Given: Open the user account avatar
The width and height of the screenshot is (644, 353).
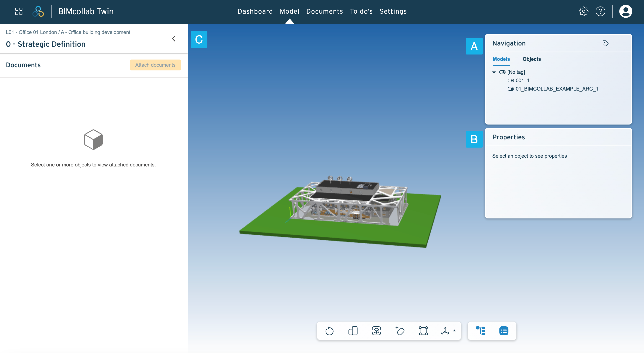Looking at the screenshot, I should (626, 11).
